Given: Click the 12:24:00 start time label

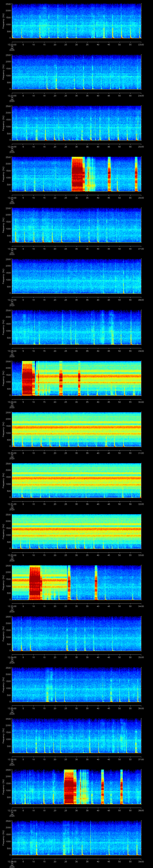Looking at the screenshot, I should pyautogui.click(x=12, y=147).
